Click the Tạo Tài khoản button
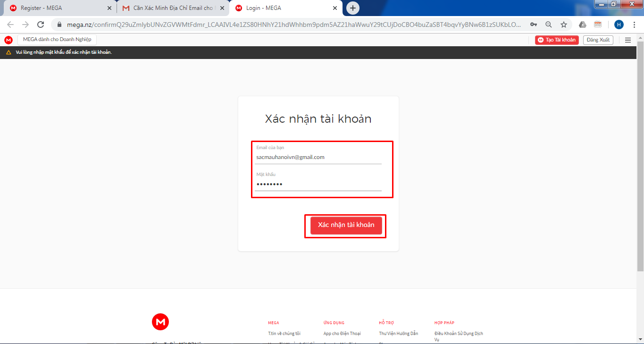Screen dimensions: 644x344 557,40
